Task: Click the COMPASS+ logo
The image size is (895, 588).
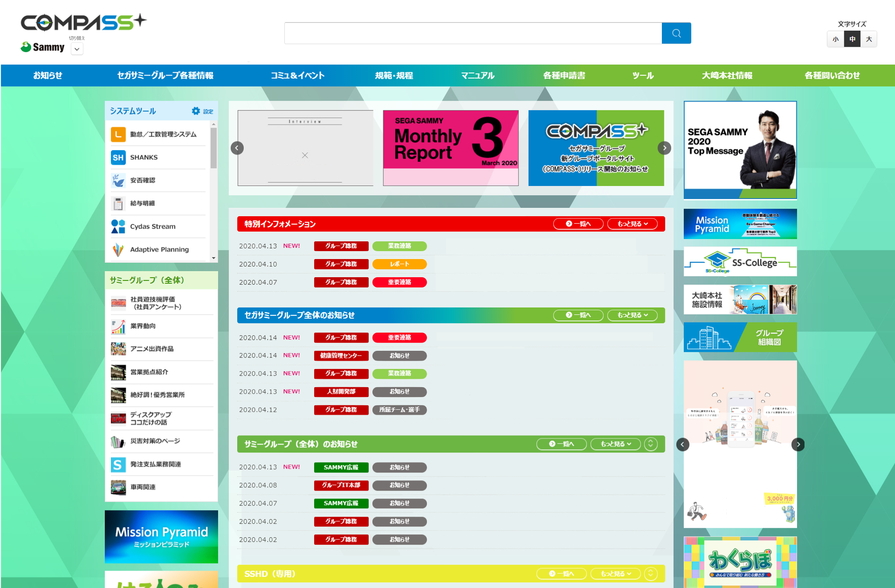Action: point(84,22)
